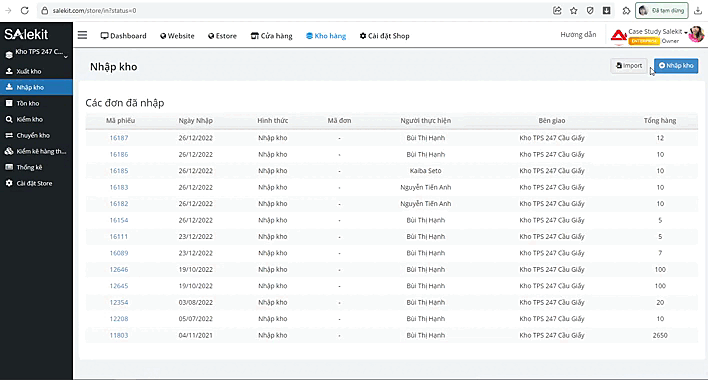Click the share page icon in address bar
The height and width of the screenshot is (380, 708).
tap(557, 10)
